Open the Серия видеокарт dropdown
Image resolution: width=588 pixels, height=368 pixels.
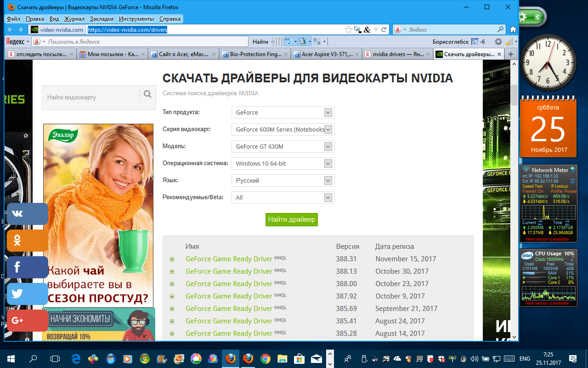[283, 129]
